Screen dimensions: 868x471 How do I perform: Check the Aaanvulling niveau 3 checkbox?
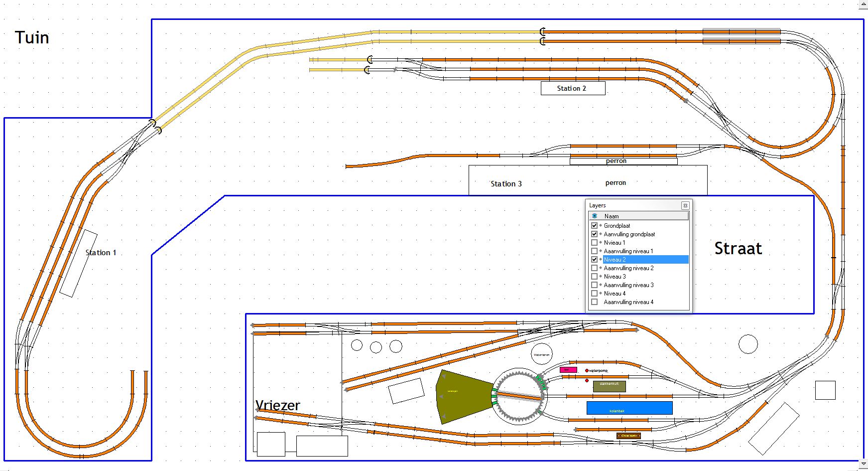(594, 285)
